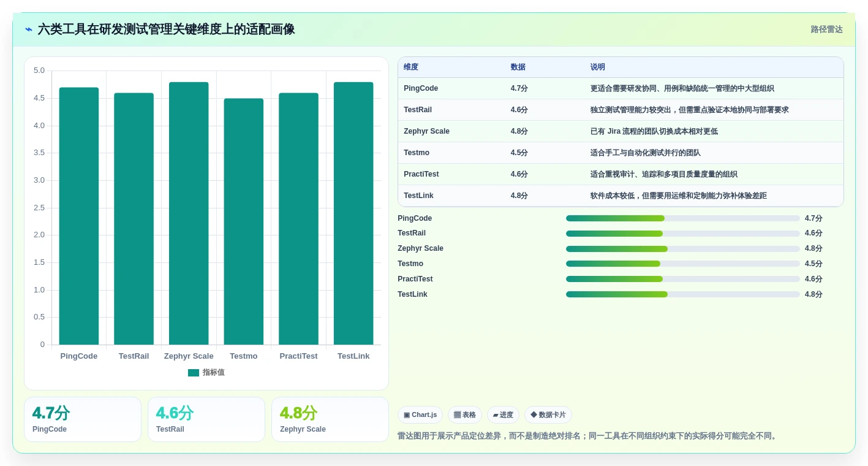Open the 4.7分 PingCode data card
Screen dimensions: 868x466
click(83, 419)
